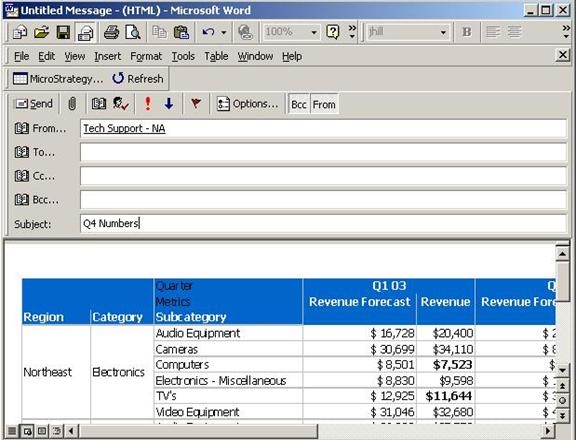This screenshot has height=440, width=576.
Task: Open the Print Preview icon
Action: pyautogui.click(x=132, y=32)
